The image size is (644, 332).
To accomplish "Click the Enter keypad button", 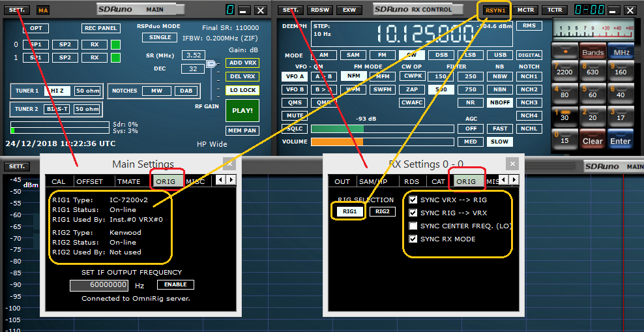I will 621,139.
